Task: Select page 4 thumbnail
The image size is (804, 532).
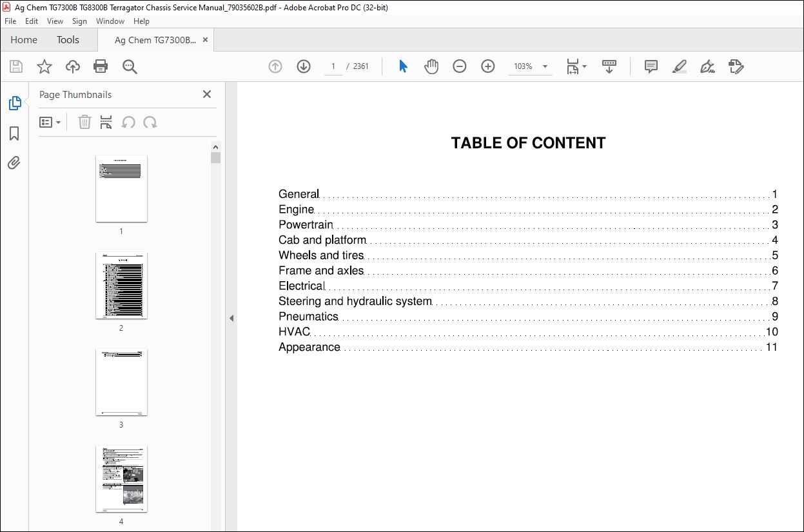Action: tap(121, 478)
